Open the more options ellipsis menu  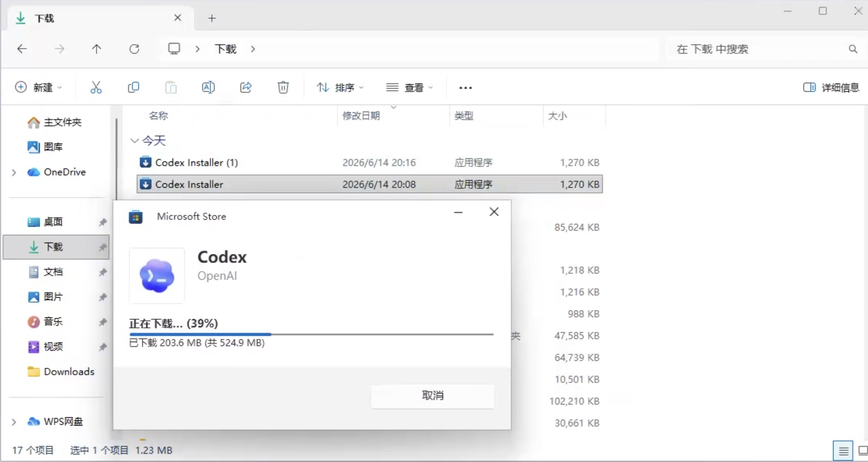466,88
